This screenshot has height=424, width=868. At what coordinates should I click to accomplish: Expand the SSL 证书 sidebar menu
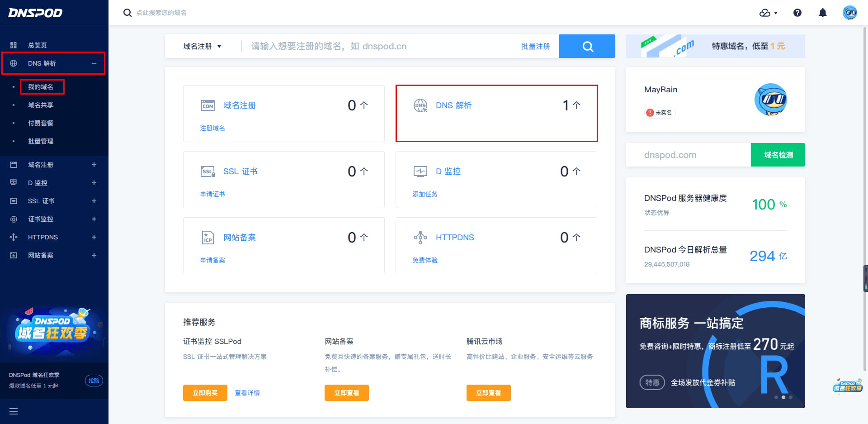[94, 201]
